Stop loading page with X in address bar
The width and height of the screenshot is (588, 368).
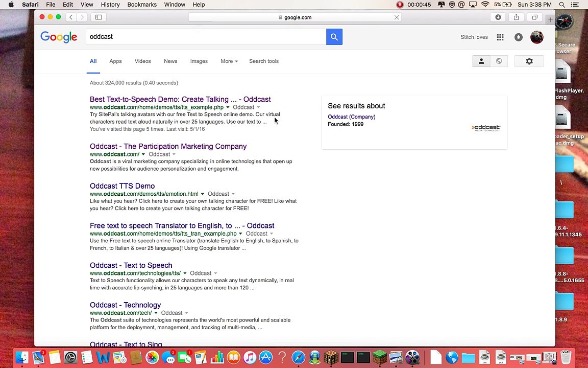pos(397,17)
